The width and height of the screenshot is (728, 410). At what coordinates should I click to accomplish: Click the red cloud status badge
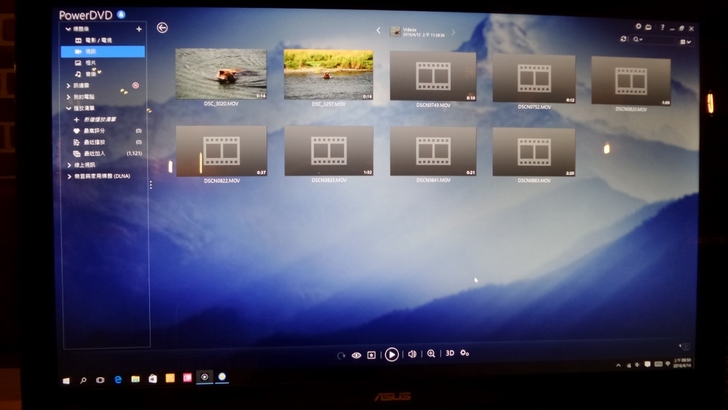point(136,85)
